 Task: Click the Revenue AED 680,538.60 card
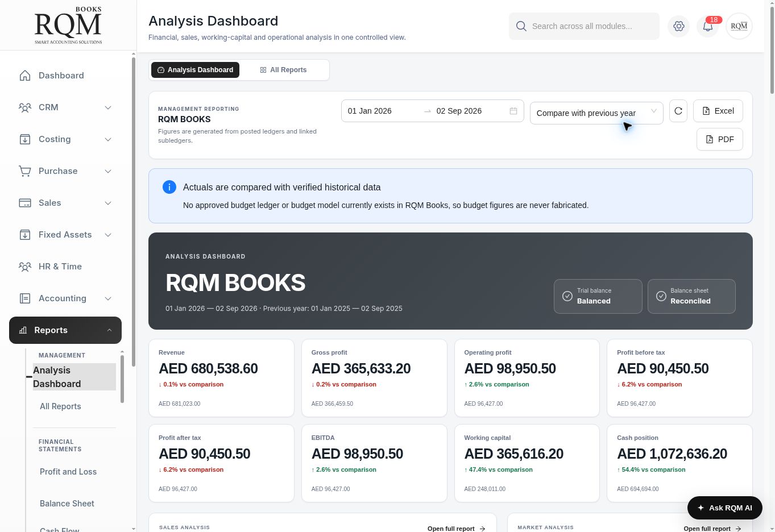point(221,378)
